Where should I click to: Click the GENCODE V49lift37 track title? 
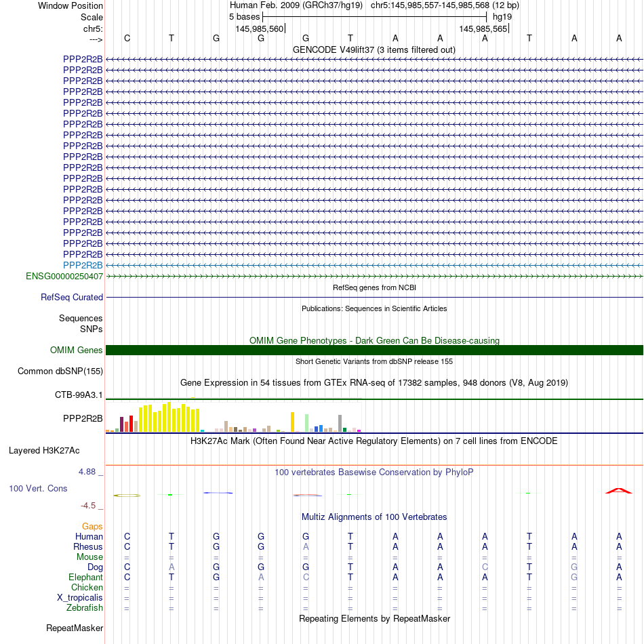(374, 50)
